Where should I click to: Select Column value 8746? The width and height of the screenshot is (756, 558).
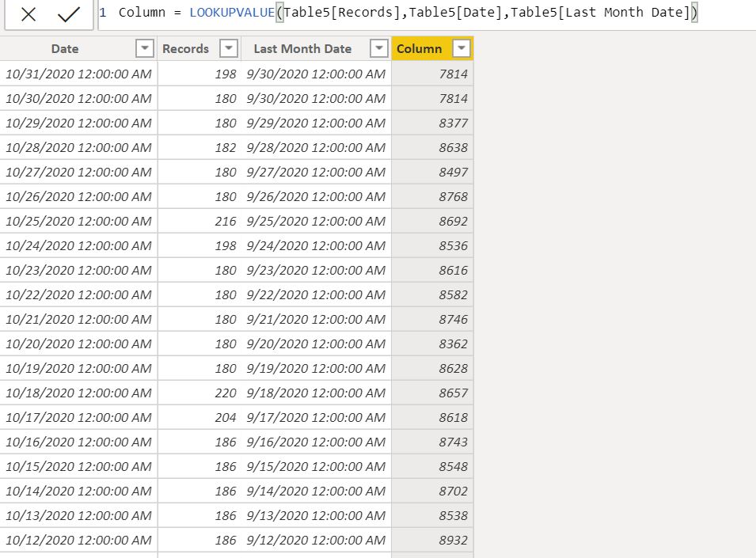[x=432, y=319]
